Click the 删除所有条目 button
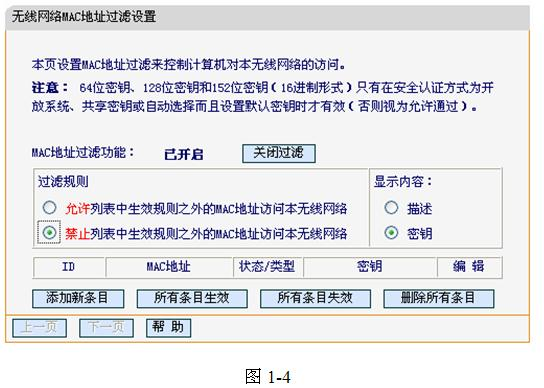 point(439,298)
